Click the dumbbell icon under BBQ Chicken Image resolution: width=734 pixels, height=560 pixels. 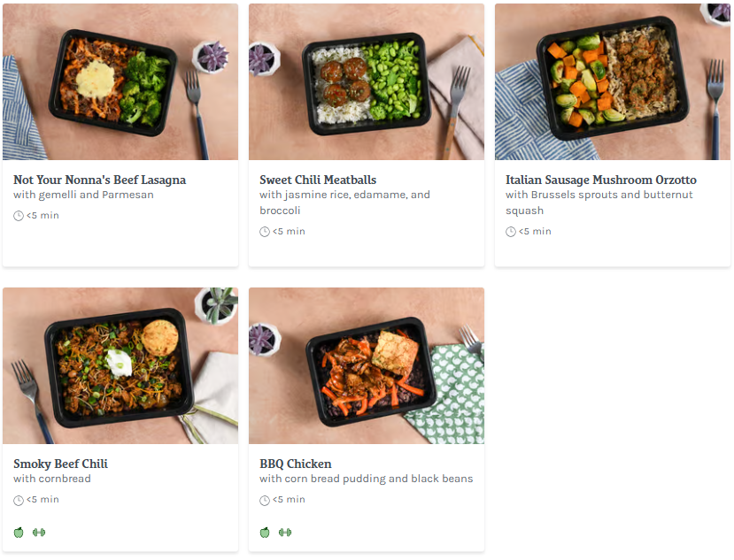click(285, 533)
